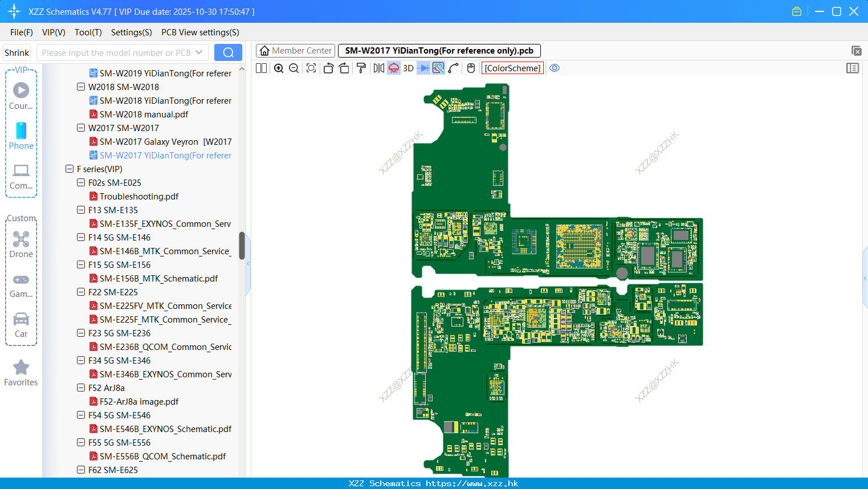The width and height of the screenshot is (868, 489).
Task: Open the Settings(S) menu
Action: (132, 32)
